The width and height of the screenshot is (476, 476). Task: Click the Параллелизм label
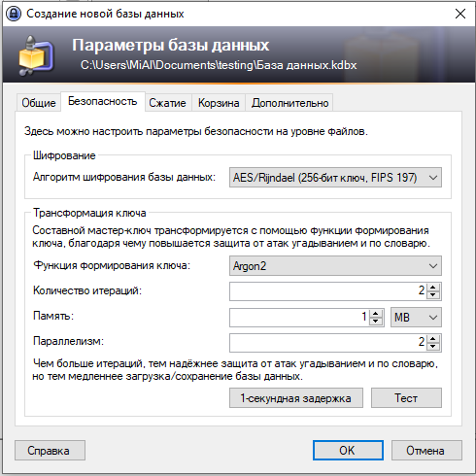pos(68,341)
